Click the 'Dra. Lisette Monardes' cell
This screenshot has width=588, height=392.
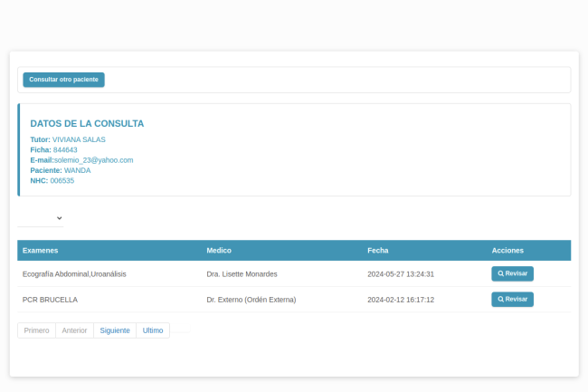[x=242, y=274]
